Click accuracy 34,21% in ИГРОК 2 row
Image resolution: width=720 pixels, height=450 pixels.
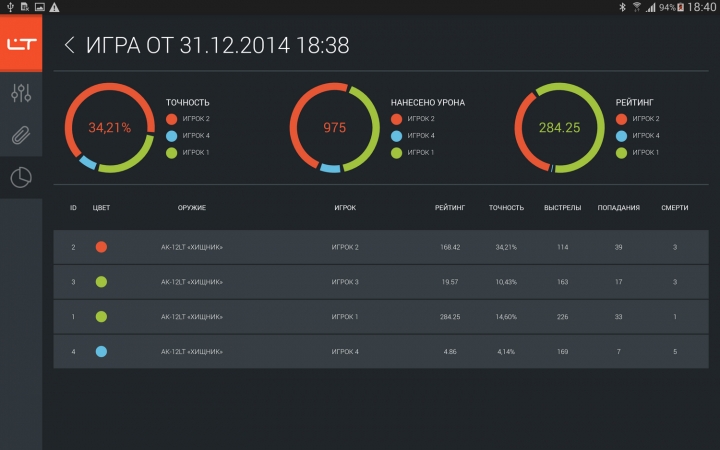click(506, 247)
